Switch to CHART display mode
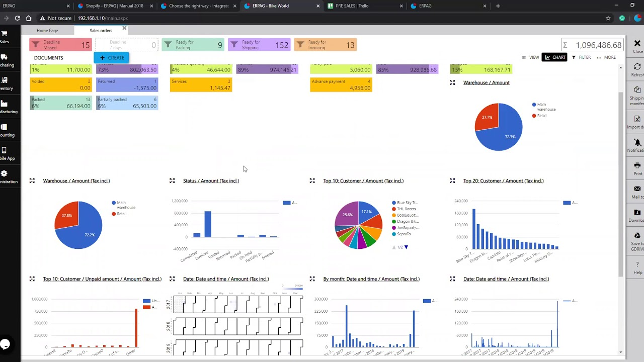This screenshot has width=644, height=362. click(555, 57)
